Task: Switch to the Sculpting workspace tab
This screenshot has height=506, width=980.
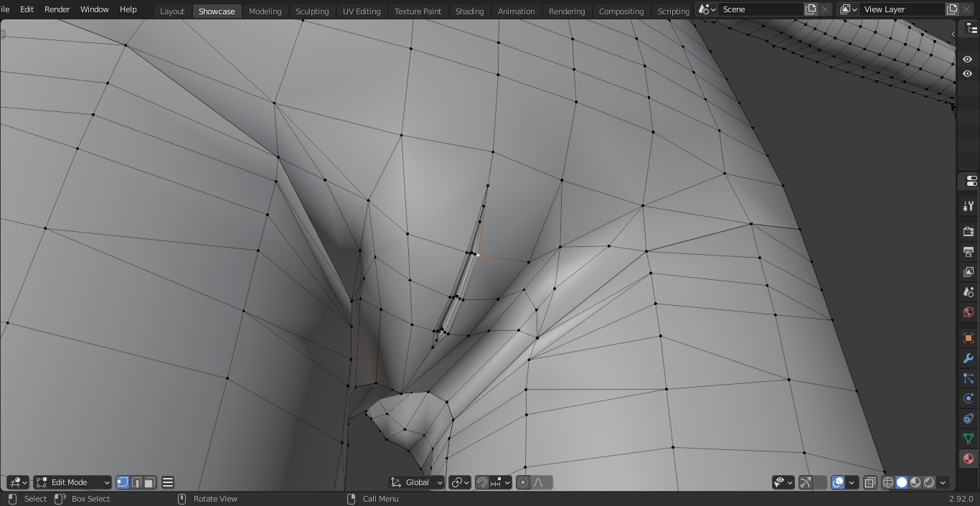Action: (312, 11)
